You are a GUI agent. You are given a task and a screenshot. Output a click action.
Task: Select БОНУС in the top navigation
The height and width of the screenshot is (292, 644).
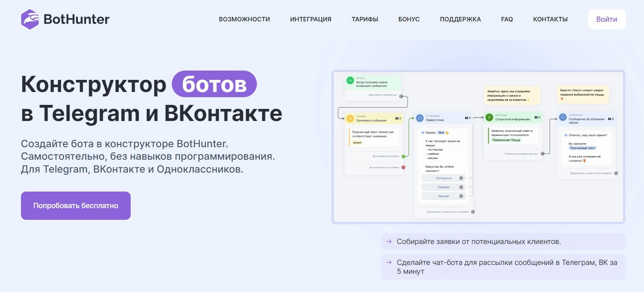[409, 19]
